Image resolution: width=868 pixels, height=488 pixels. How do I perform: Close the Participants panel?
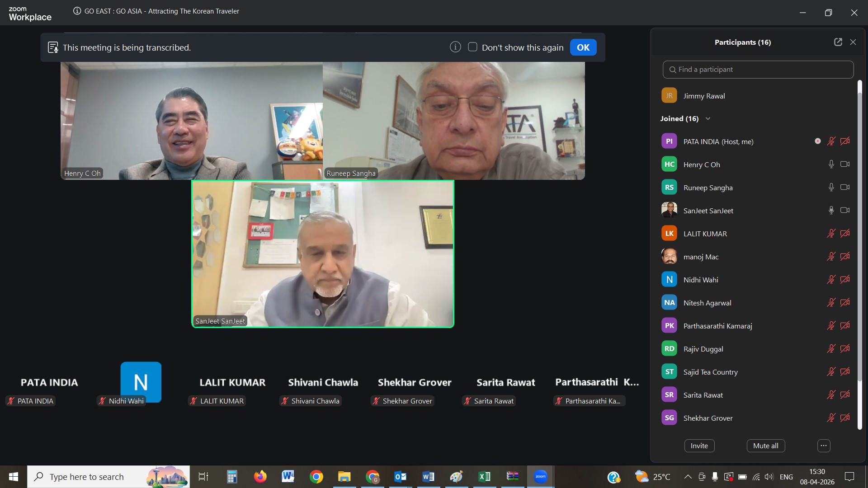854,42
